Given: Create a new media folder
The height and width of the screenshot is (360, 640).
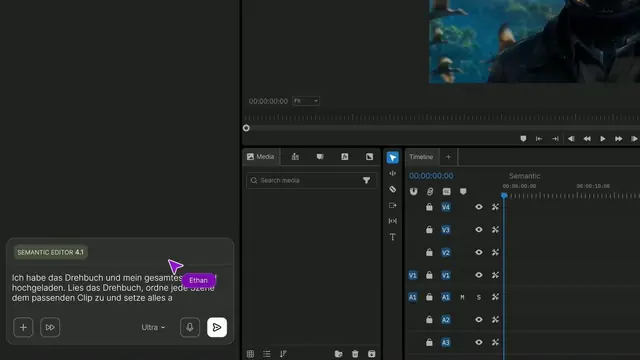Looking at the screenshot, I should click(338, 354).
